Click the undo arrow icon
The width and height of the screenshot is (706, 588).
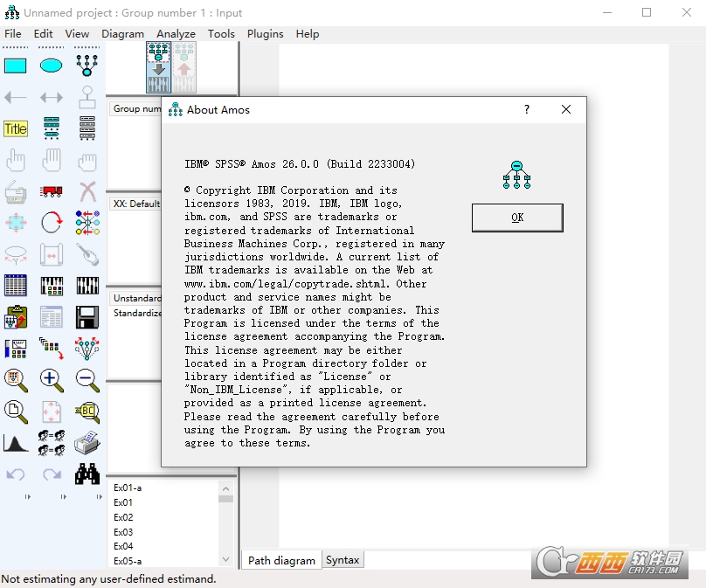[x=16, y=474]
